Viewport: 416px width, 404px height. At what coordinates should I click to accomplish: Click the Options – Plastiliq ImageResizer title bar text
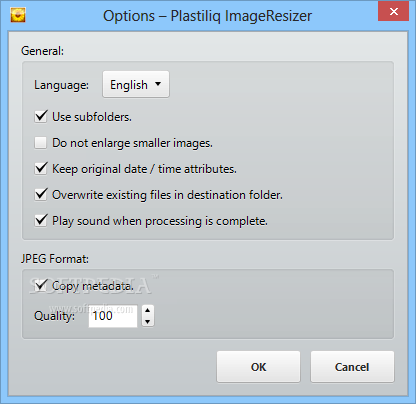pyautogui.click(x=207, y=16)
